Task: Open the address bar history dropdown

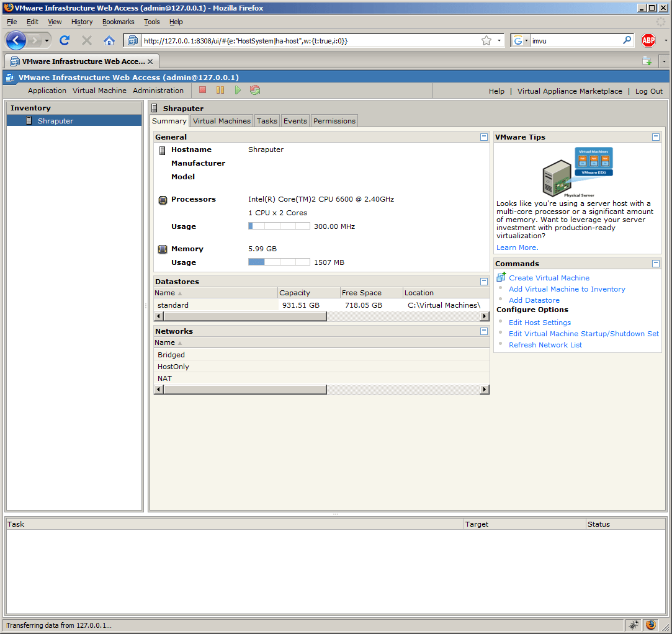Action: (x=499, y=41)
